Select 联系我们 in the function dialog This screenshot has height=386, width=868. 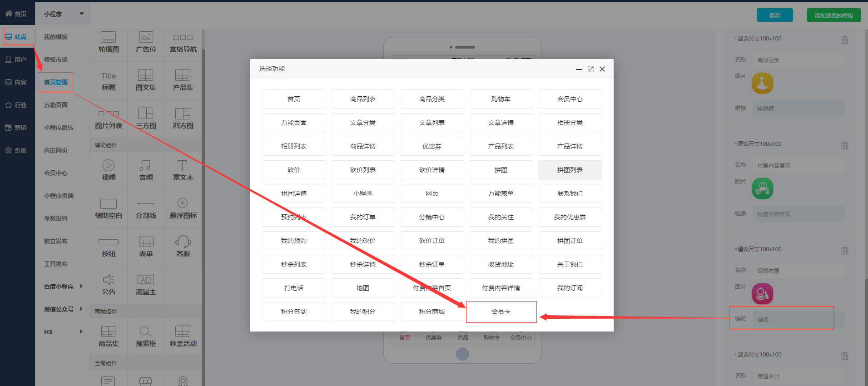570,193
